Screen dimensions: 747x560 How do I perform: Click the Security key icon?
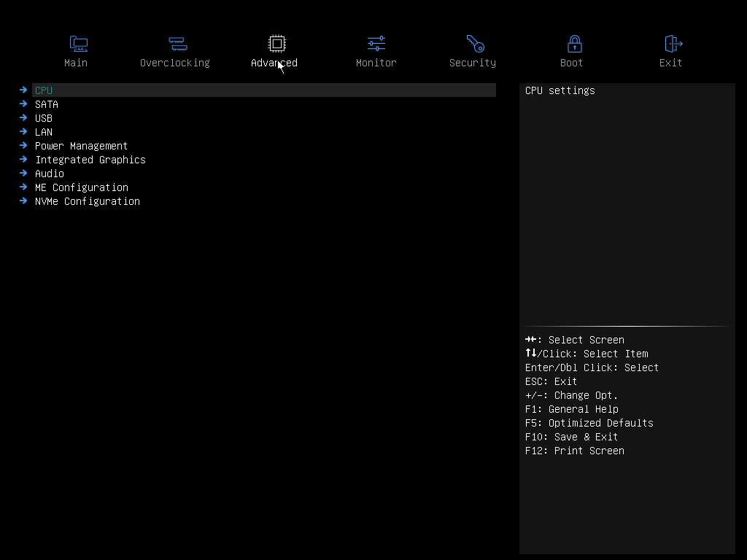click(x=475, y=44)
